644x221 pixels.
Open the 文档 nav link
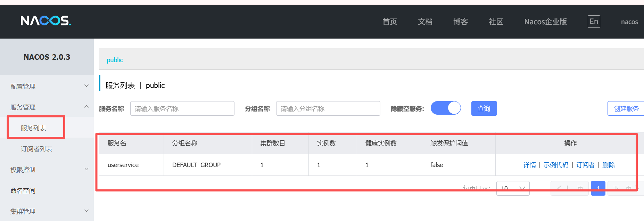(x=425, y=22)
